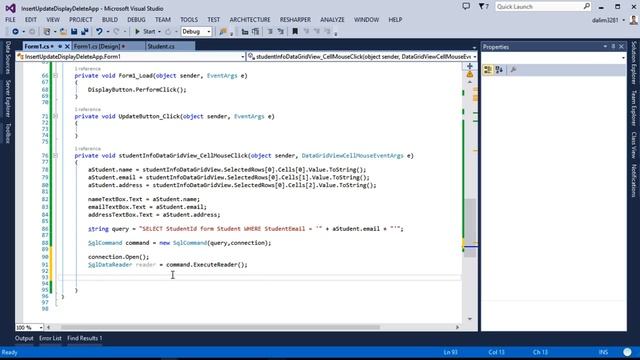Open the Data Sources side tab
This screenshot has height=360, width=640.
(x=8, y=58)
